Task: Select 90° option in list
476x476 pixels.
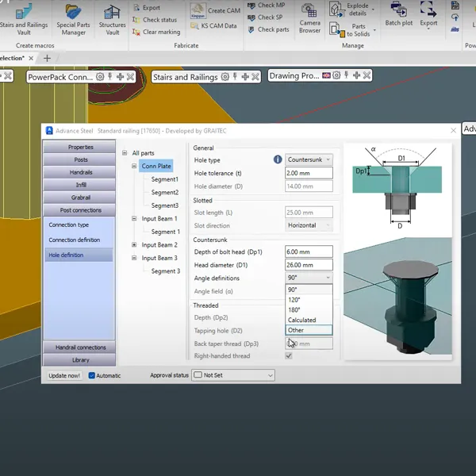Action: [309, 290]
